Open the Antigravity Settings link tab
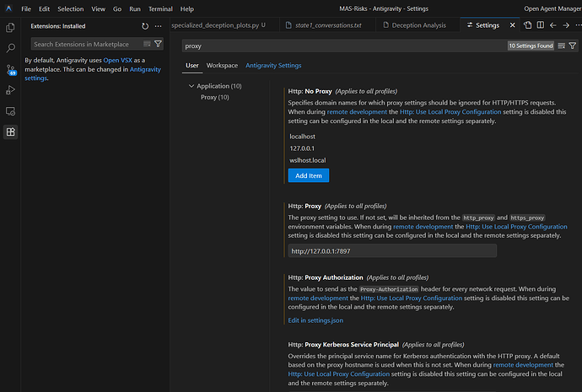This screenshot has width=582, height=392. point(273,65)
